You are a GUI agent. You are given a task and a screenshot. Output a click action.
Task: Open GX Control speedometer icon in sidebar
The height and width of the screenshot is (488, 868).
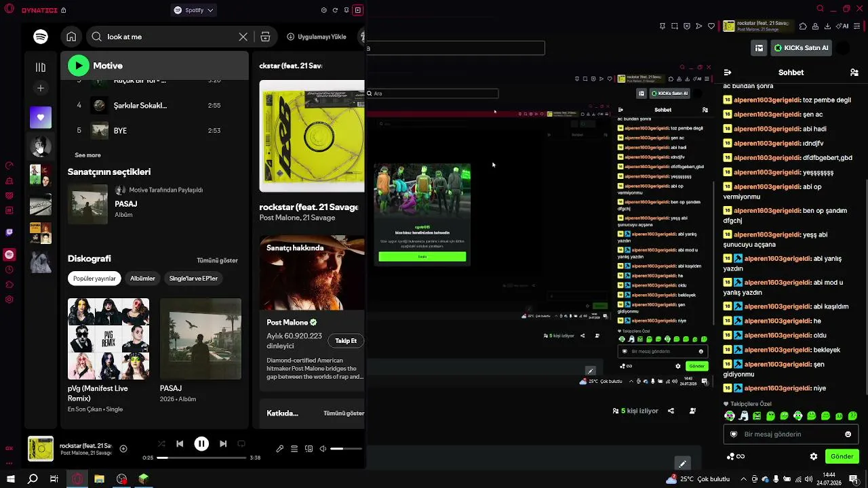click(9, 166)
